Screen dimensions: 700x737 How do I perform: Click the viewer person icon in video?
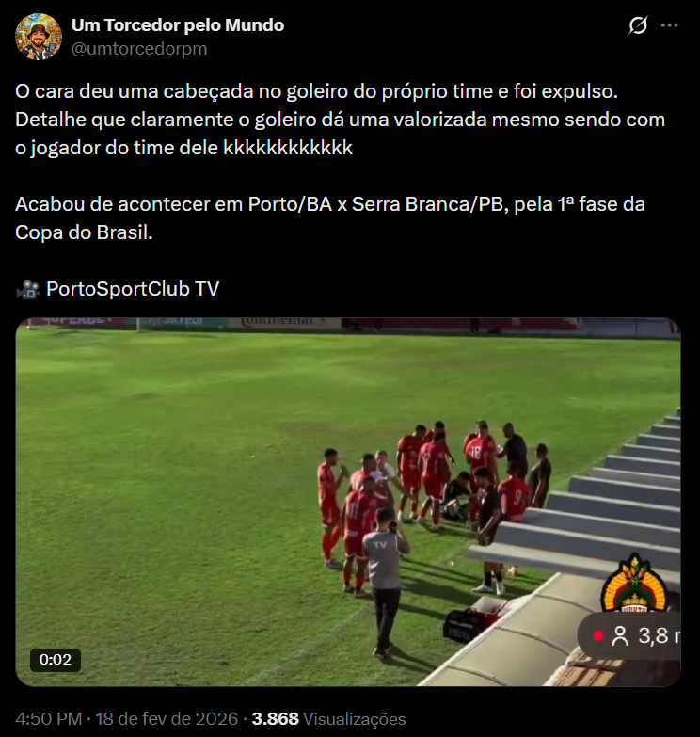[x=620, y=636]
